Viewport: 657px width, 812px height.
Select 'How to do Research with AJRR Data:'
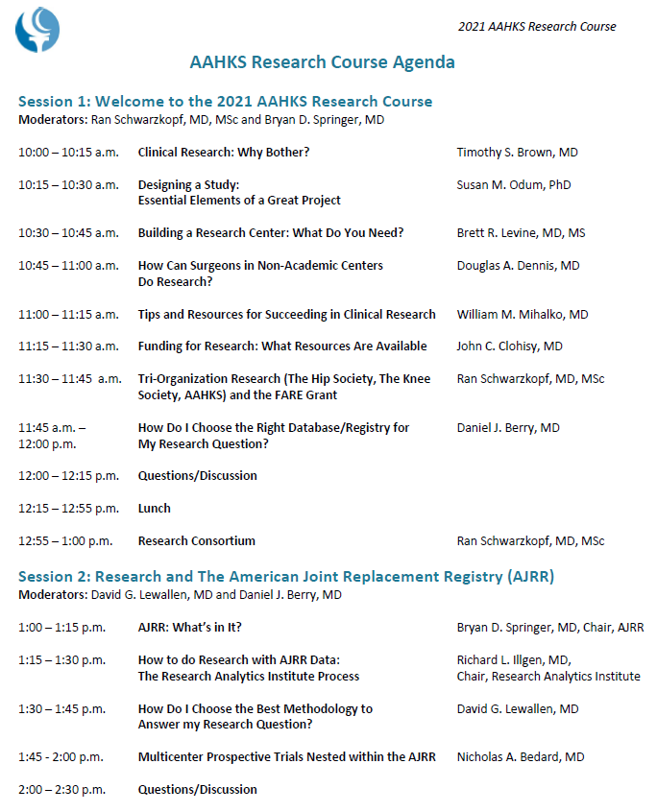point(239,660)
